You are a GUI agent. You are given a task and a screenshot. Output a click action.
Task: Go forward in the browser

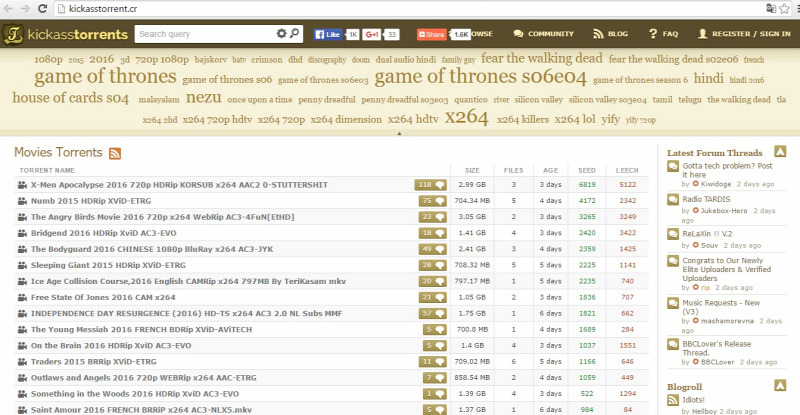tap(24, 9)
